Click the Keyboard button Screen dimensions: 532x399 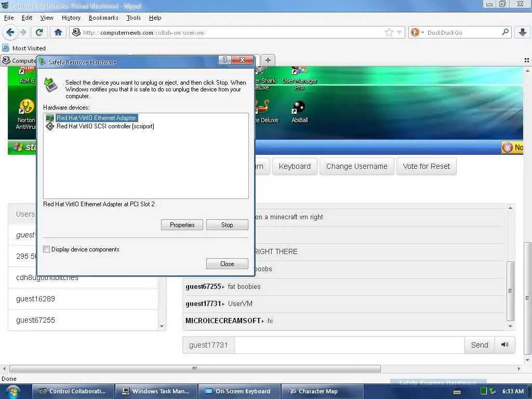[295, 166]
